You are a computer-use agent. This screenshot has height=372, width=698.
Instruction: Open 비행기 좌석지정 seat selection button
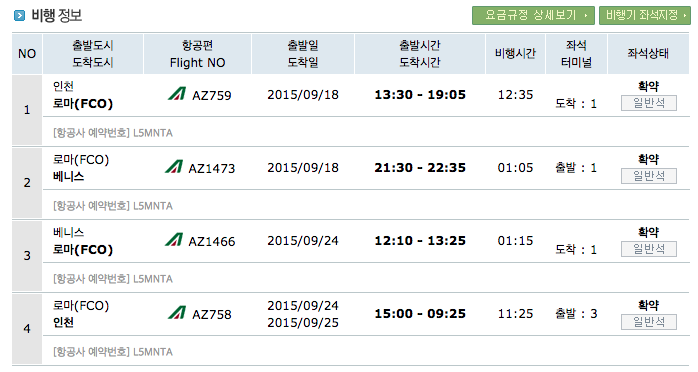pyautogui.click(x=645, y=16)
